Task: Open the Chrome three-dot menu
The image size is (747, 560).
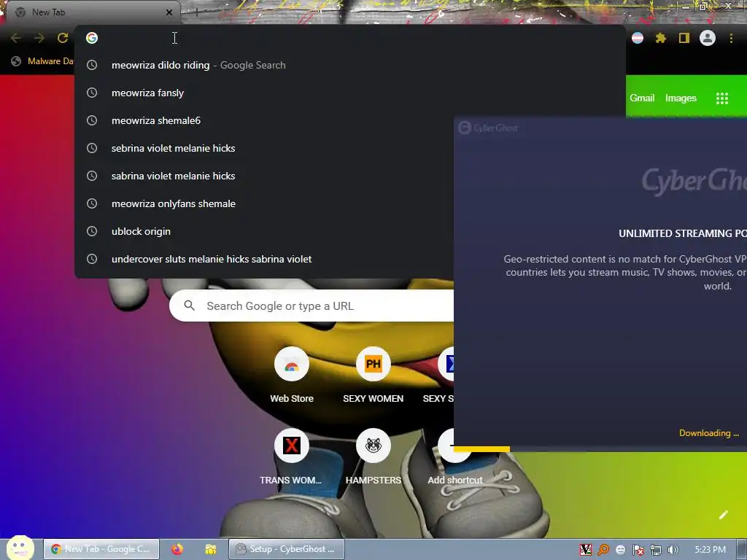Action: coord(731,38)
